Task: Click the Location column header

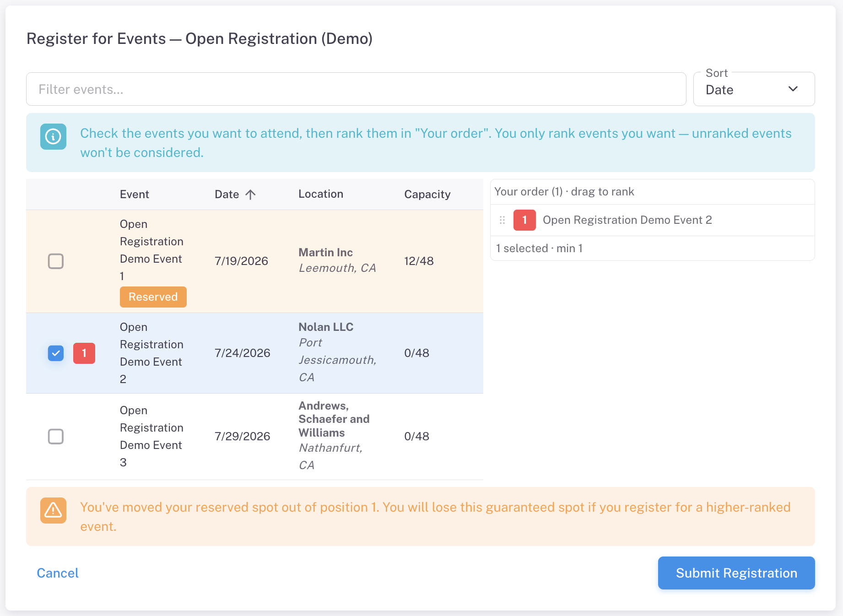Action: [x=321, y=194]
